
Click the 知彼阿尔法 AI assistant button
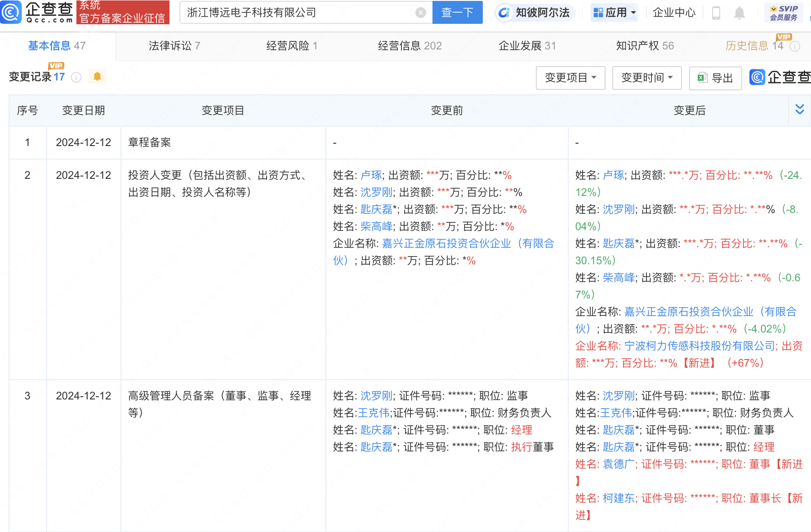535,13
